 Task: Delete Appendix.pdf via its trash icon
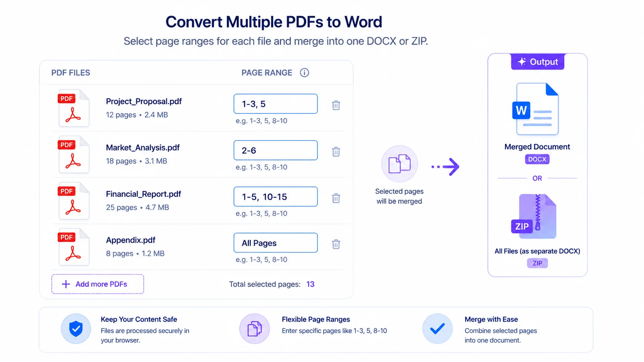tap(336, 244)
